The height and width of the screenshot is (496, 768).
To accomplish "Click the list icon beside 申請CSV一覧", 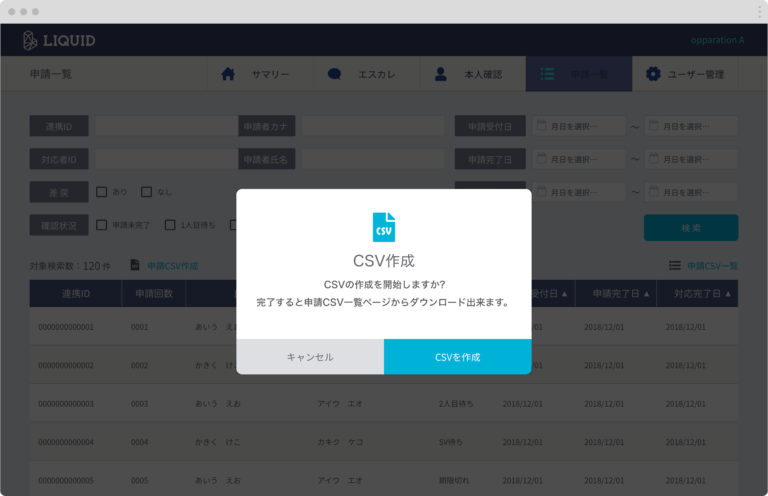I will (x=675, y=265).
